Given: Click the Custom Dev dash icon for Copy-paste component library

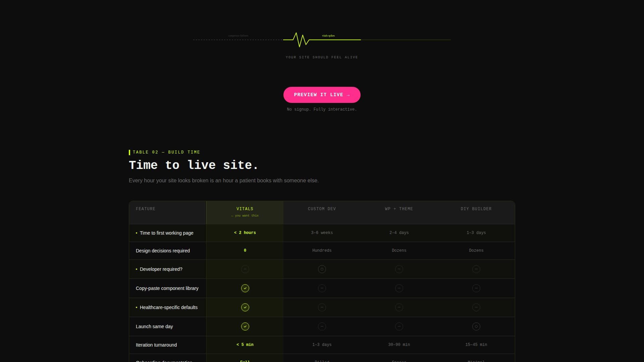Looking at the screenshot, I should coord(322,288).
